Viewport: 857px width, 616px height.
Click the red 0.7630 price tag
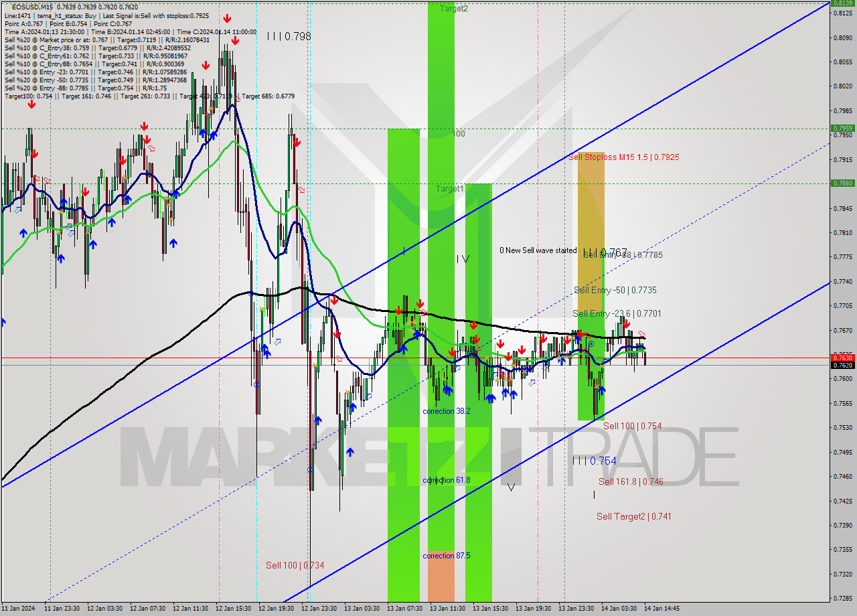click(842, 358)
